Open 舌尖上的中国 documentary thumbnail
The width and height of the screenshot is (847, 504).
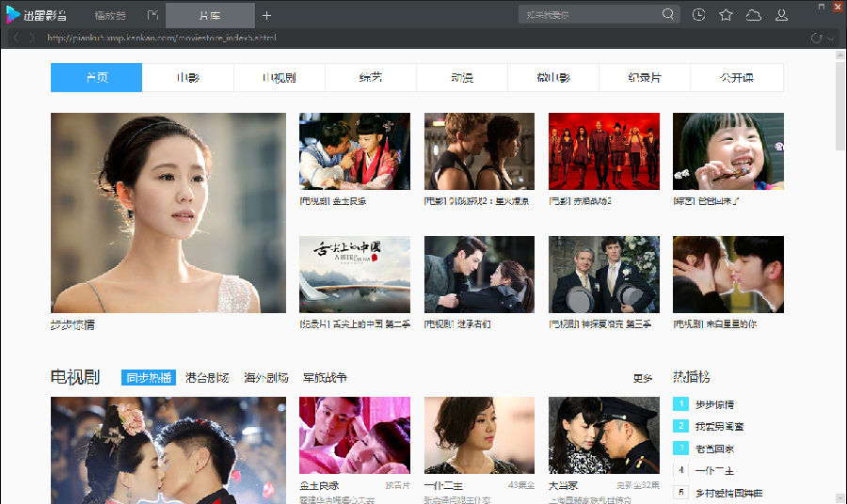355,275
